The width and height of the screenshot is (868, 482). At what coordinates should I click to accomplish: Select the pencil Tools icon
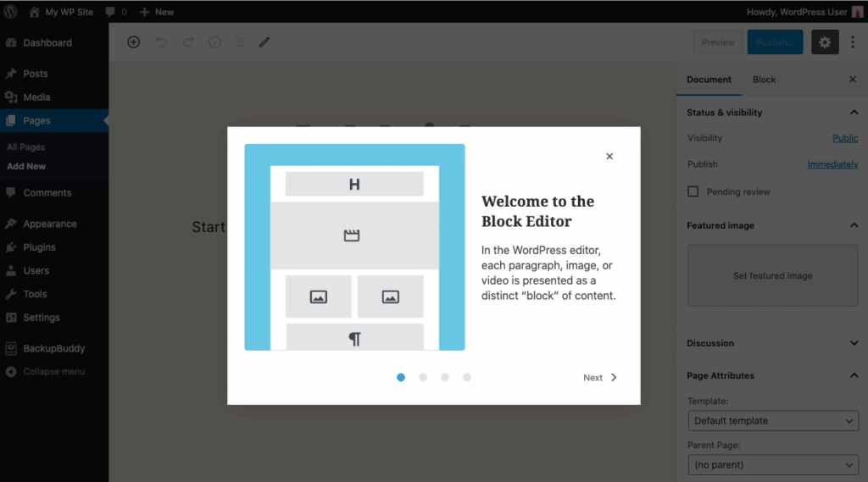(264, 42)
